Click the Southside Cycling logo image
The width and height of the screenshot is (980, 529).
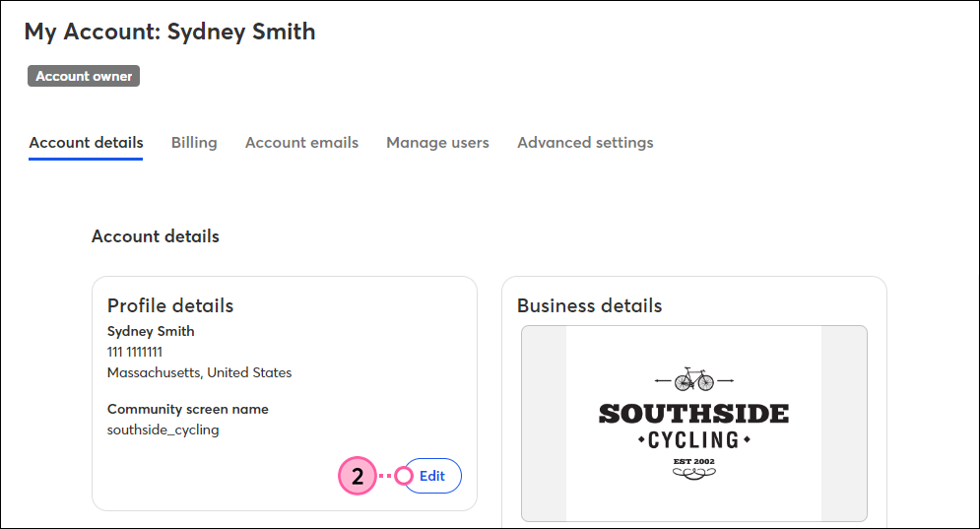(x=693, y=424)
